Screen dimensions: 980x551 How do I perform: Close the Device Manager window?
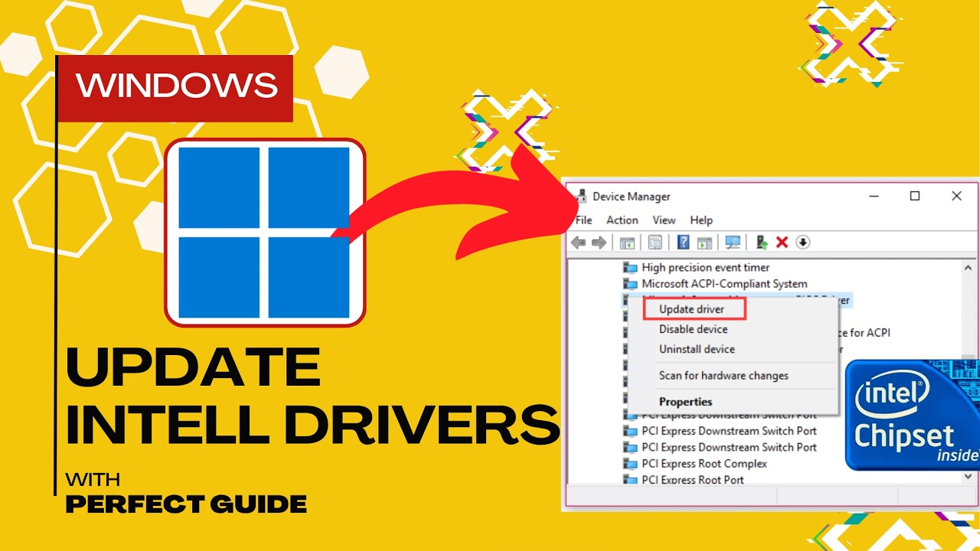point(956,197)
